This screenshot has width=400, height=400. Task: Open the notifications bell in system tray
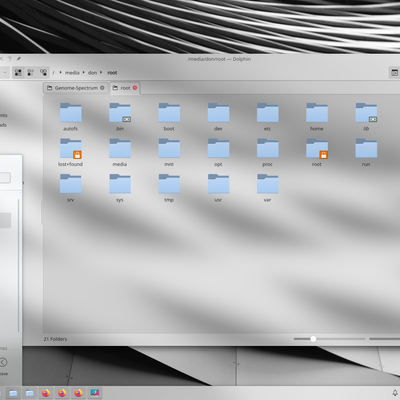point(396,393)
